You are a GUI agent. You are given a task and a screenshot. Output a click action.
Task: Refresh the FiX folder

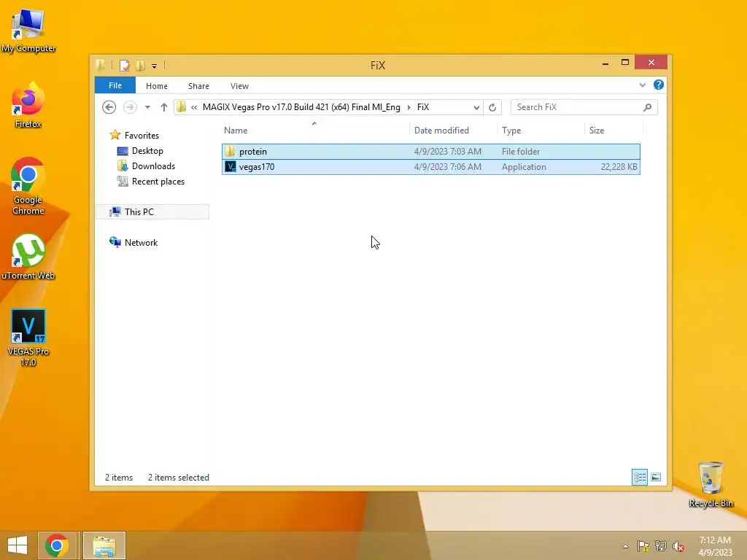(492, 108)
